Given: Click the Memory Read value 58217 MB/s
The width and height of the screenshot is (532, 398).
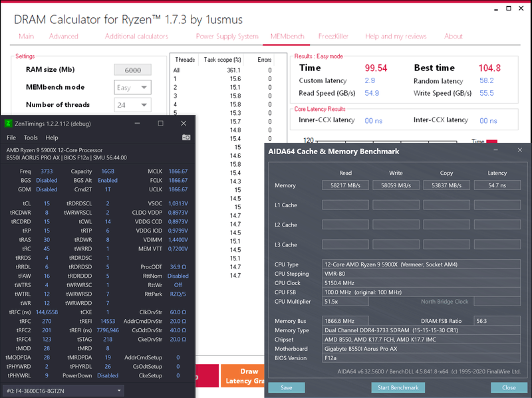Looking at the screenshot, I should coord(345,185).
